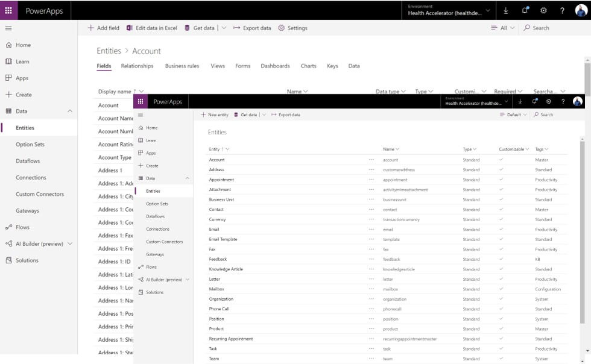Open help question mark in back window header
This screenshot has width=591, height=364.
click(562, 11)
